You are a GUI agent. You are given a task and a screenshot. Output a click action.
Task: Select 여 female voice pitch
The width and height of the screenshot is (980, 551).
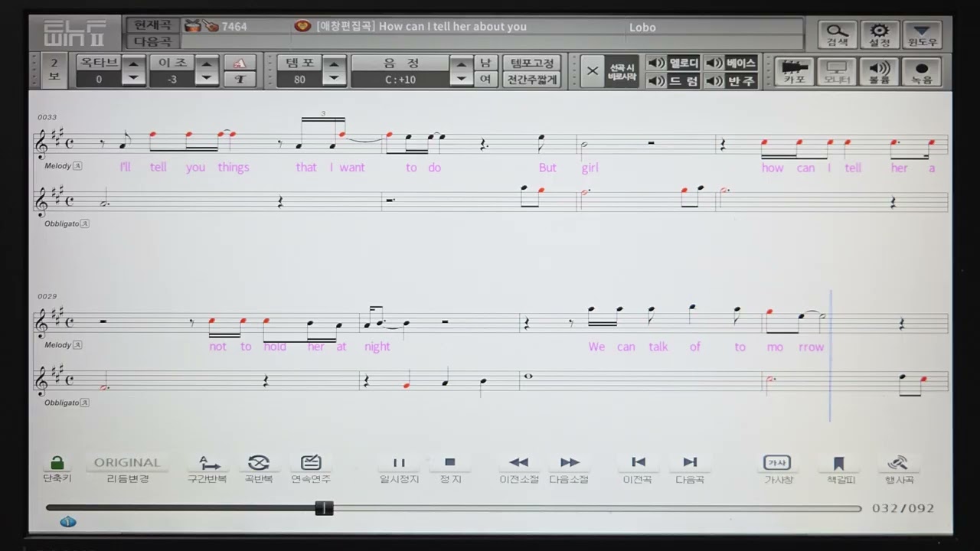485,80
